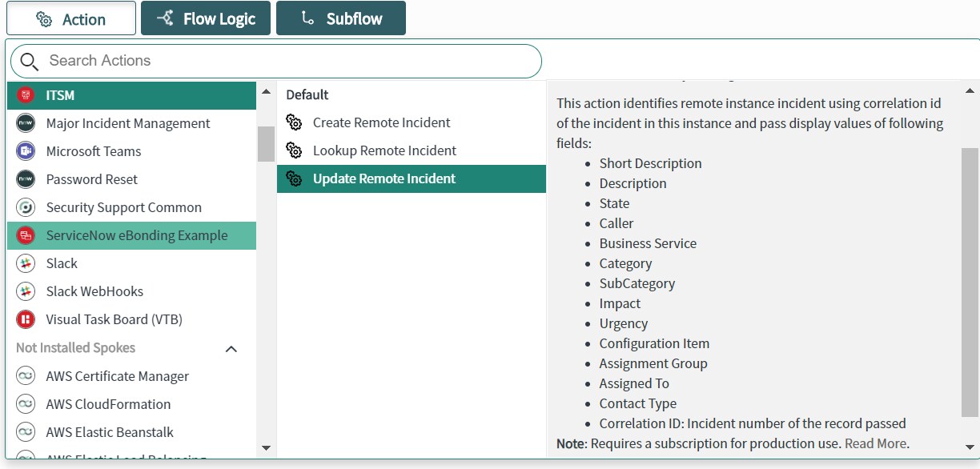This screenshot has width=980, height=469.
Task: Click the Update Remote Incident gear icon
Action: click(294, 178)
